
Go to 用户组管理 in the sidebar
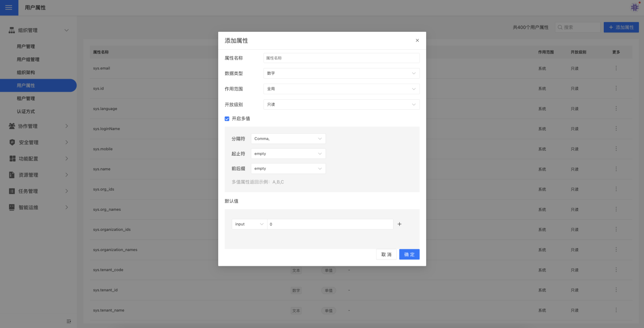click(28, 60)
